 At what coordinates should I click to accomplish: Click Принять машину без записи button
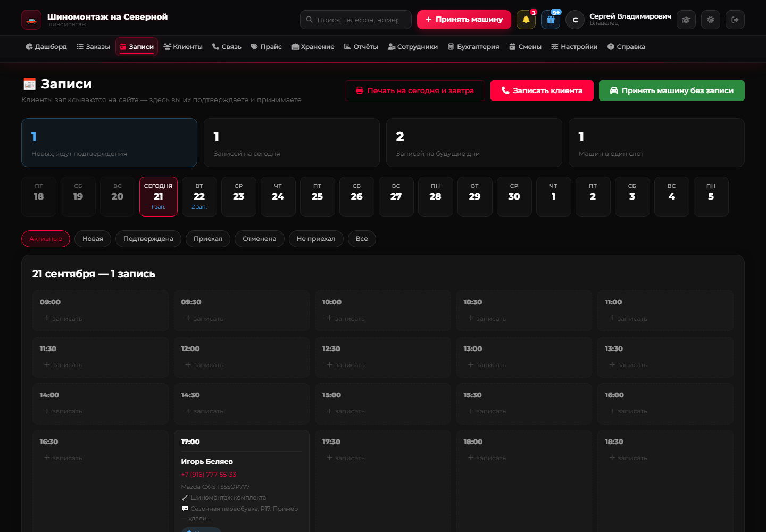tap(672, 90)
